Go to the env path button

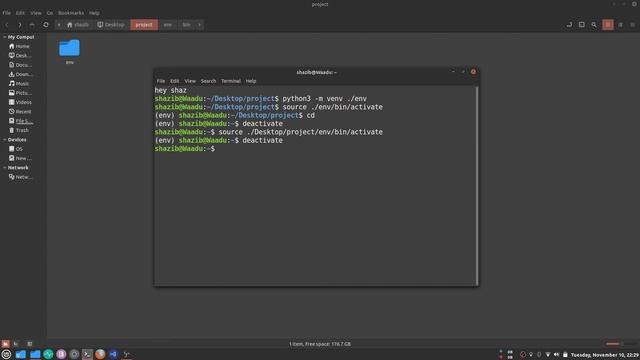168,25
